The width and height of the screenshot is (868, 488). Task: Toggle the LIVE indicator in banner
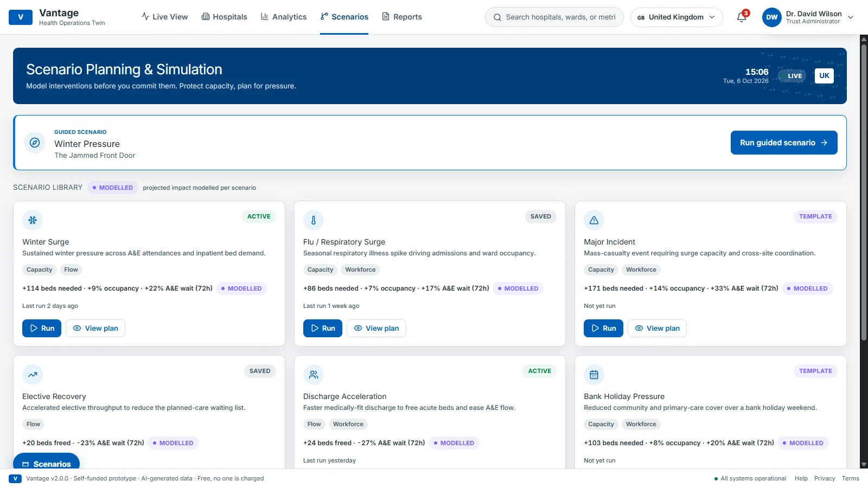point(792,76)
